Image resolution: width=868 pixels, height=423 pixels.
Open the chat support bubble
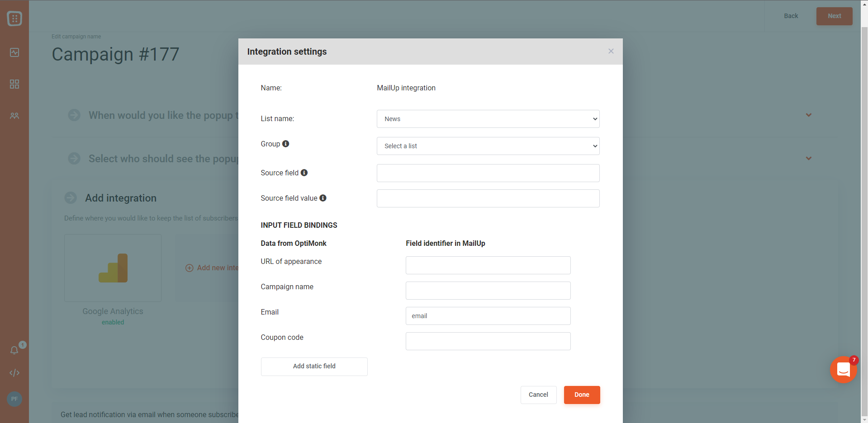844,370
